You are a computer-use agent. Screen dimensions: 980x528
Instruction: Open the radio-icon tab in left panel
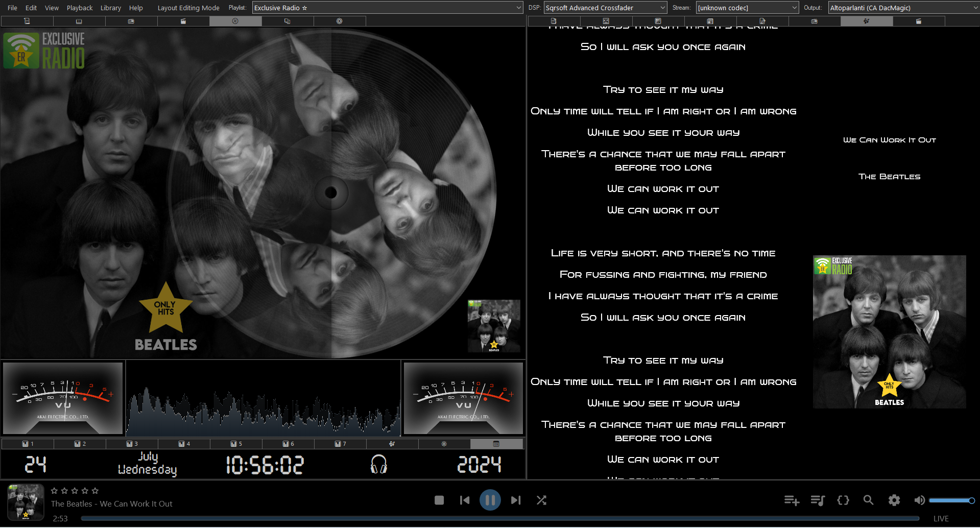(131, 21)
